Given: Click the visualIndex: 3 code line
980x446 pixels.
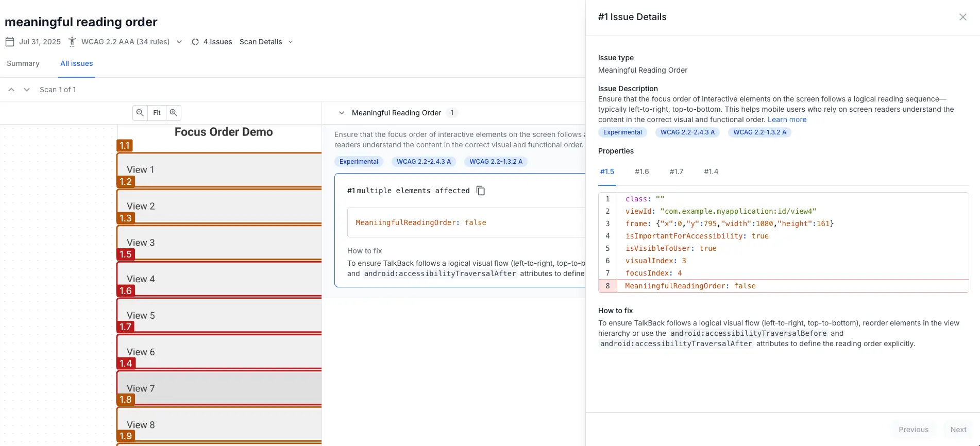Looking at the screenshot, I should point(783,261).
